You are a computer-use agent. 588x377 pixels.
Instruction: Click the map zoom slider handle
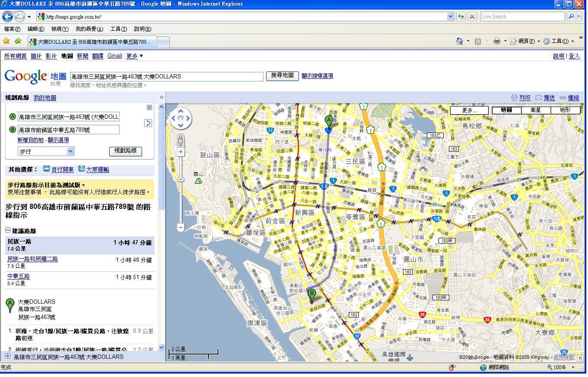click(x=181, y=179)
